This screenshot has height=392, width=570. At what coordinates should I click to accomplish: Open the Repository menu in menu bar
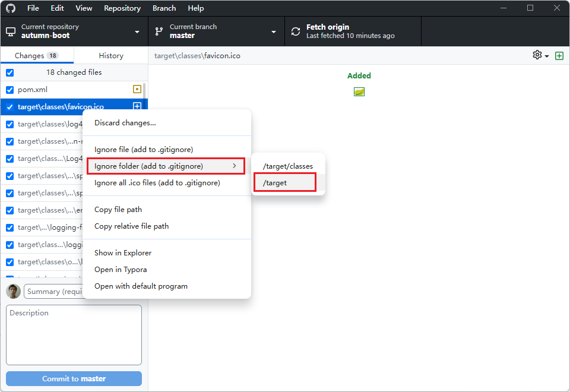(122, 8)
